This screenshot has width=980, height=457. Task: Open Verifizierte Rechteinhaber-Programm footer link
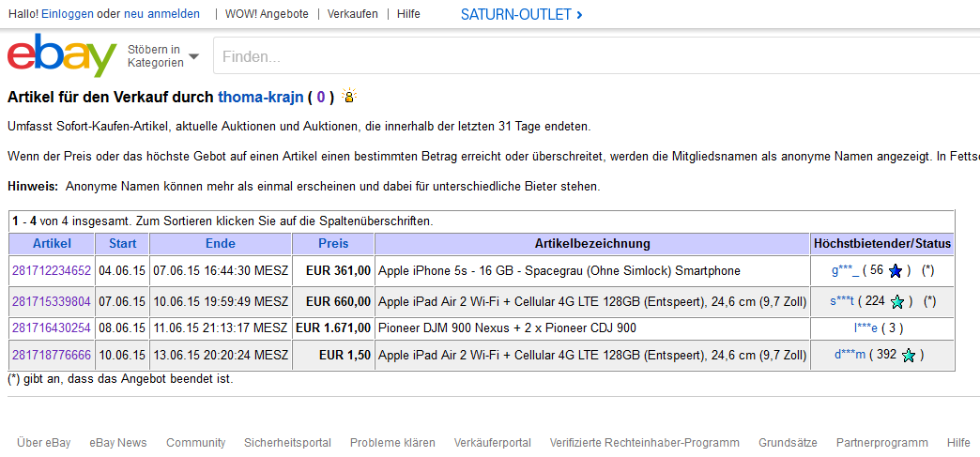[644, 443]
